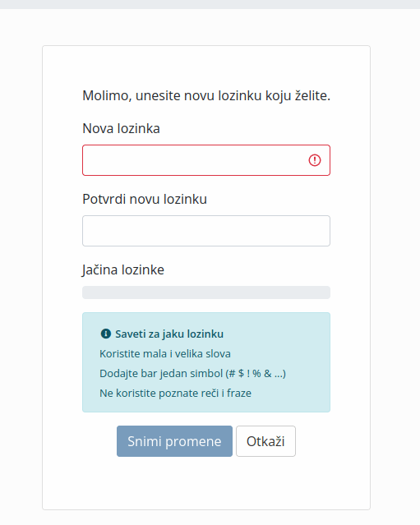The height and width of the screenshot is (525, 420).
Task: Click the Jačina lozinke label
Action: pos(123,269)
